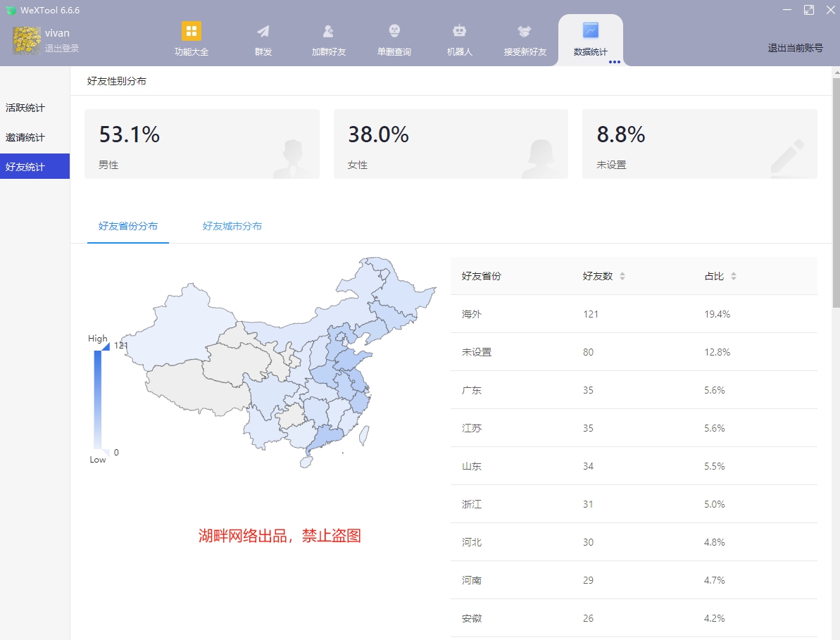The height and width of the screenshot is (640, 840).
Task: Toggle descending sort arrow on 占比
Action: pos(734,279)
